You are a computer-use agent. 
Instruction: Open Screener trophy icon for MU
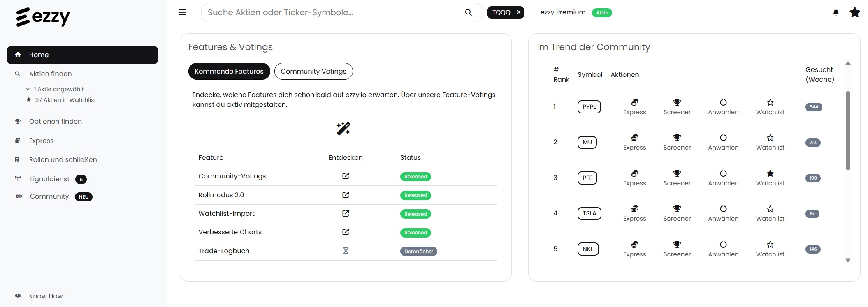(x=677, y=138)
